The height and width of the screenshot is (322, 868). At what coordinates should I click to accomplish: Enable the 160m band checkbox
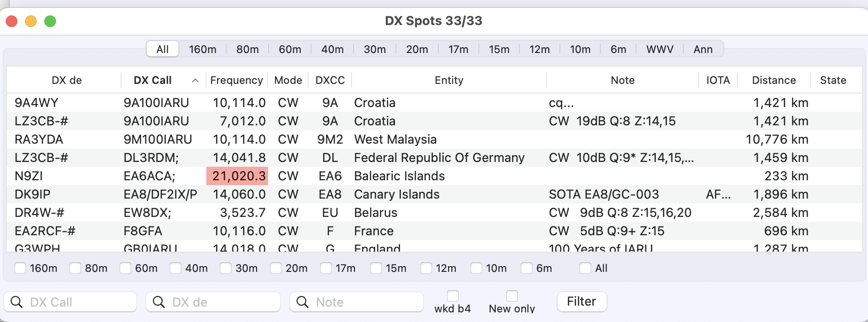20,268
